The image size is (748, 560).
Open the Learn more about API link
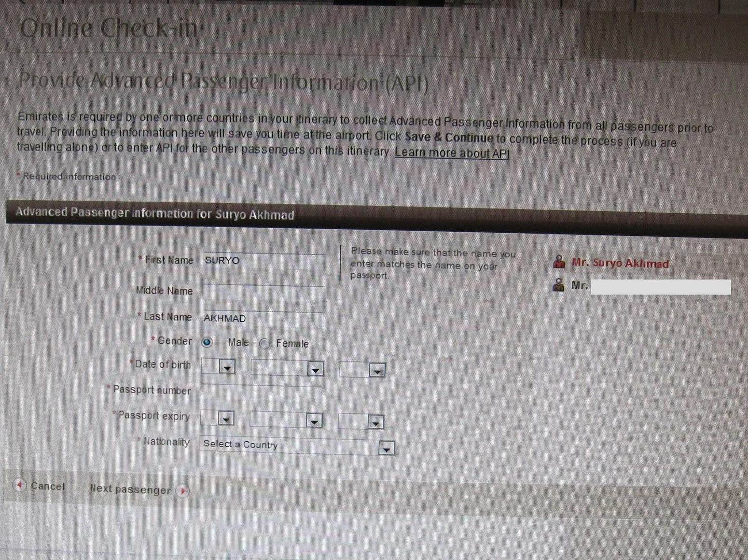(452, 153)
